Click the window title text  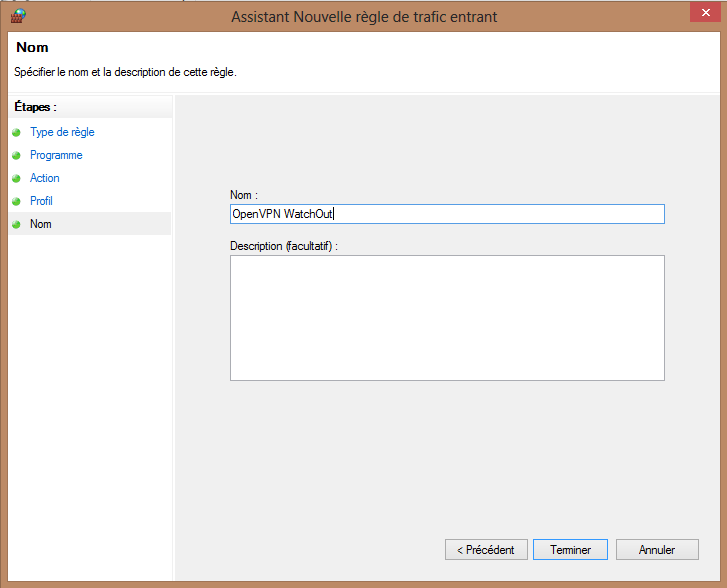tap(364, 17)
